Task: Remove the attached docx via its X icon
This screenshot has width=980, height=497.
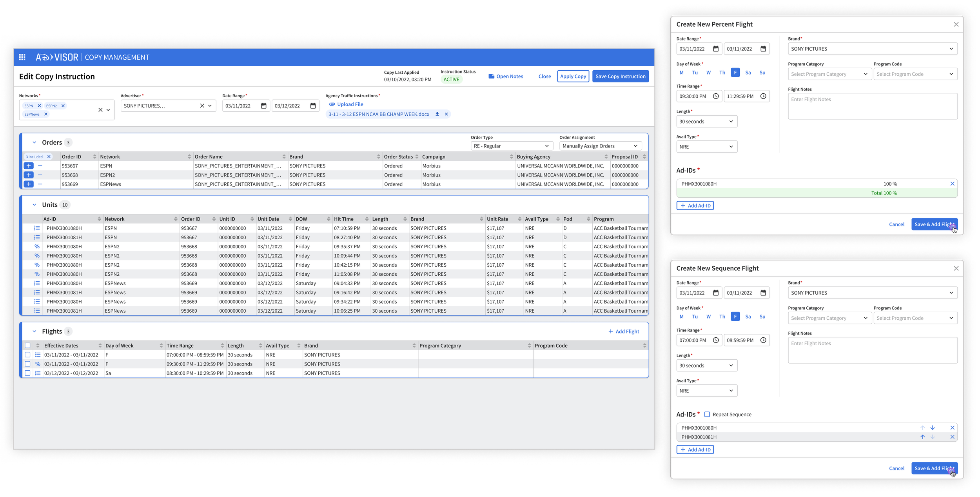Action: (x=446, y=114)
